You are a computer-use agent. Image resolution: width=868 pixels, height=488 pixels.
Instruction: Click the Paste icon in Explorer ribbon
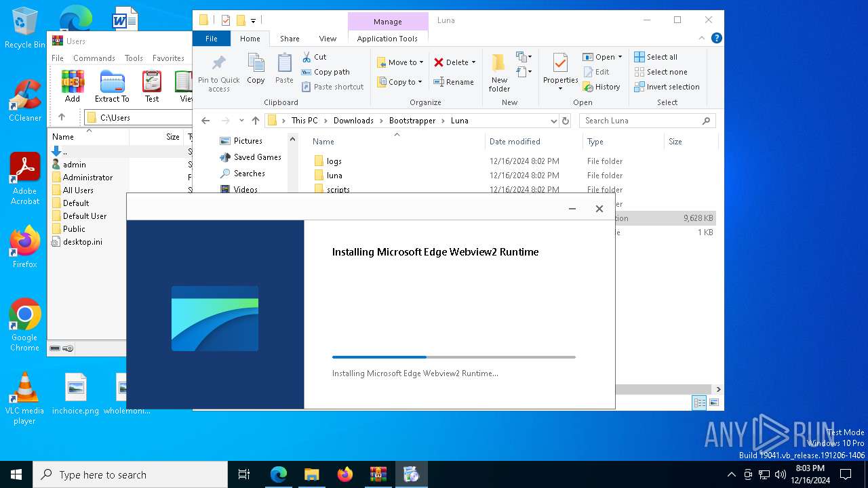[284, 69]
